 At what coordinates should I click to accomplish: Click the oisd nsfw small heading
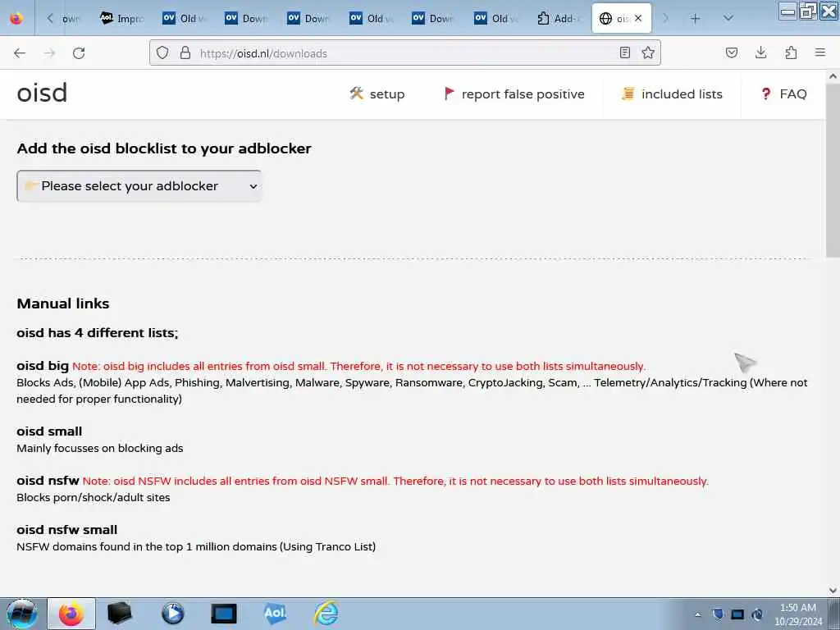tap(67, 530)
